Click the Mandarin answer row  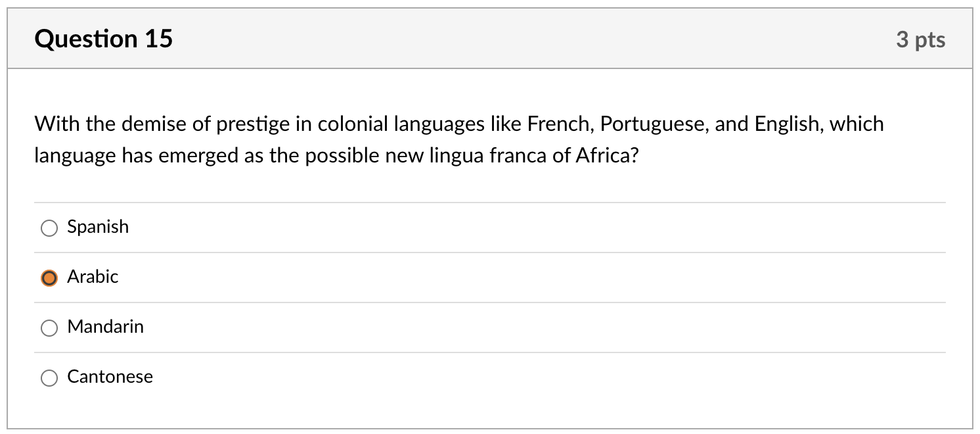pos(460,327)
